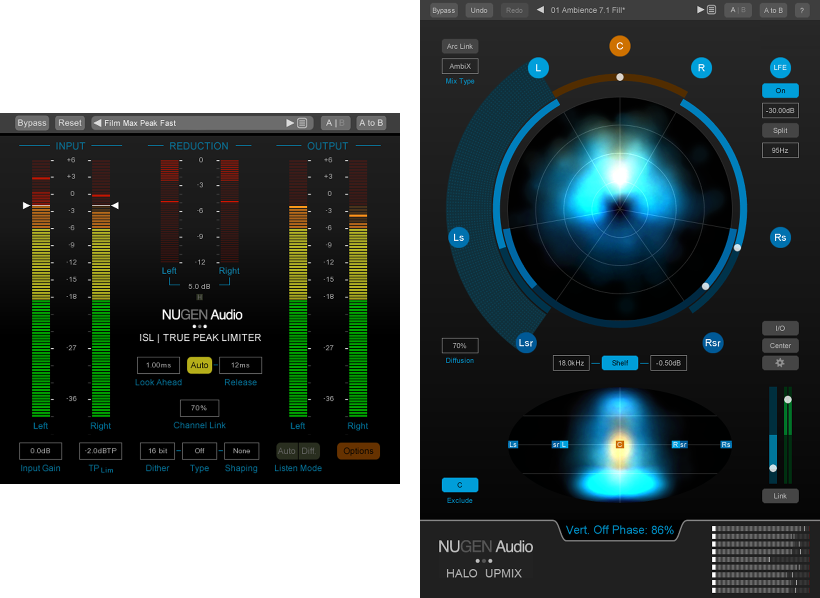The height and width of the screenshot is (598, 820).
Task: Toggle Shelf filter button
Action: tap(620, 363)
